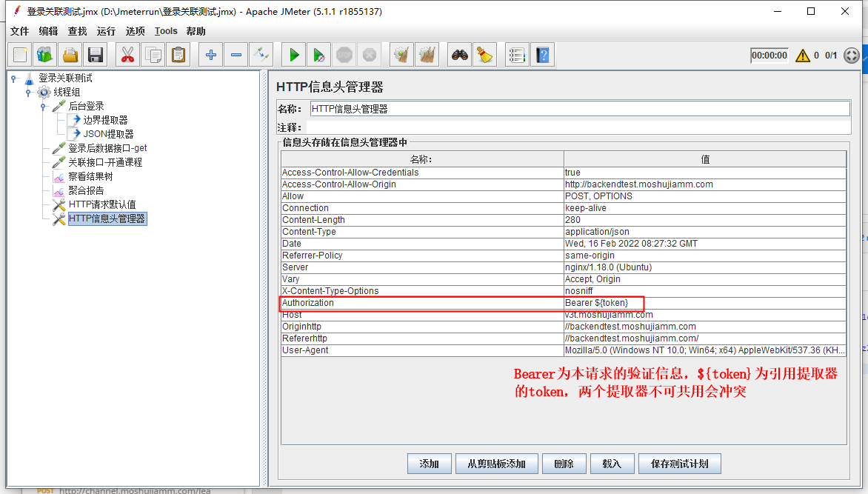Save the test plan with the floppy disk icon
868x494 pixels.
point(96,55)
